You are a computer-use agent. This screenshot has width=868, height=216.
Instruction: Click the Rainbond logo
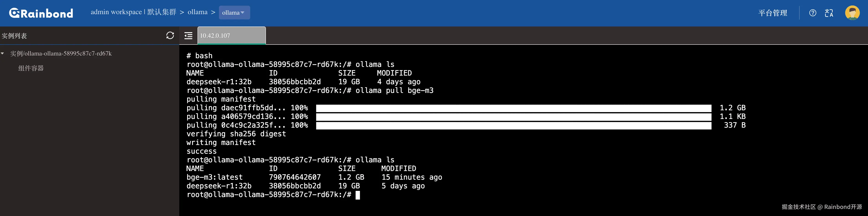point(41,13)
